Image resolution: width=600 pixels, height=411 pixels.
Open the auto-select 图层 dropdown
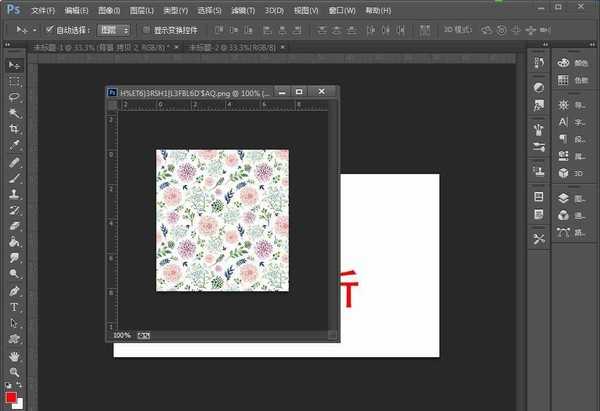[x=113, y=30]
